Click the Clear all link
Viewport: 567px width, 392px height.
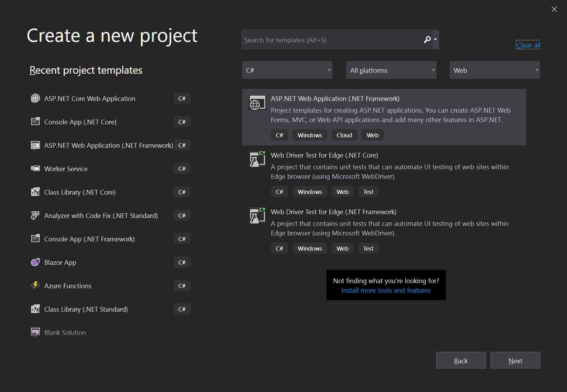pyautogui.click(x=528, y=45)
